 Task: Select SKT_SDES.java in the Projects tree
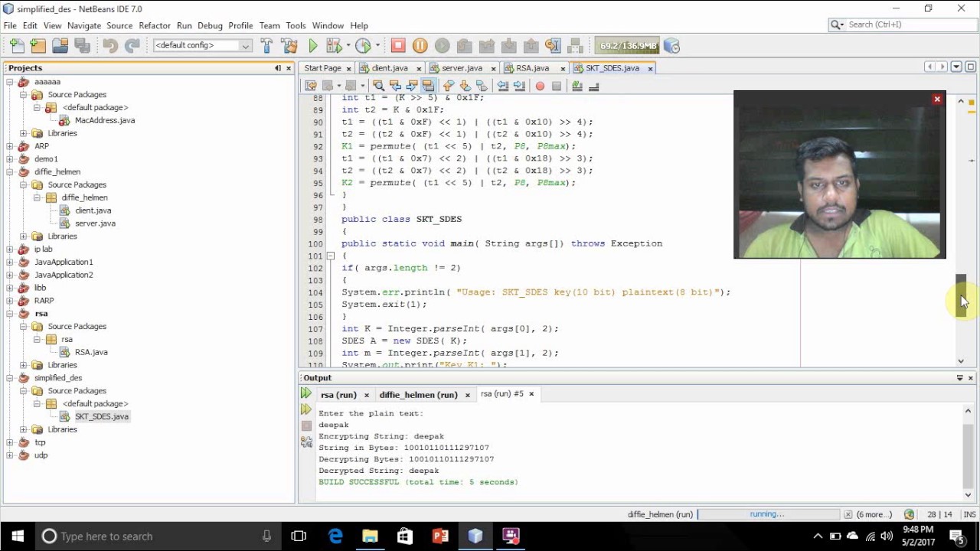coord(102,416)
